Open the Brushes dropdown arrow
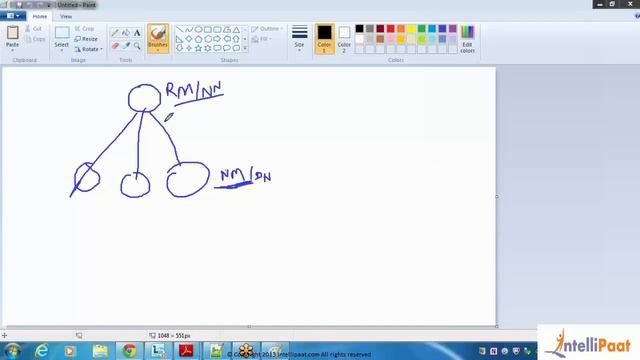This screenshot has width=640, height=360. (158, 50)
